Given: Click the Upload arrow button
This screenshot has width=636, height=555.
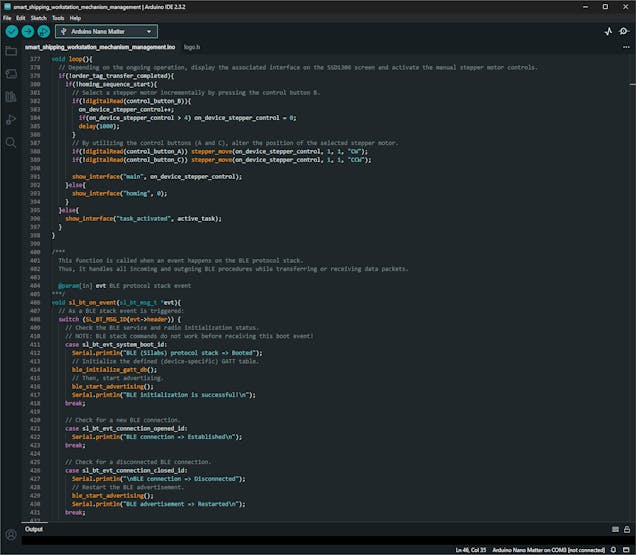Looking at the screenshot, I should [x=27, y=31].
